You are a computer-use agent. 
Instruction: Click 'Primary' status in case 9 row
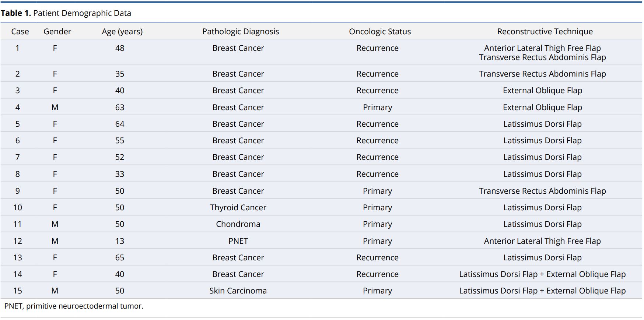[x=377, y=191]
